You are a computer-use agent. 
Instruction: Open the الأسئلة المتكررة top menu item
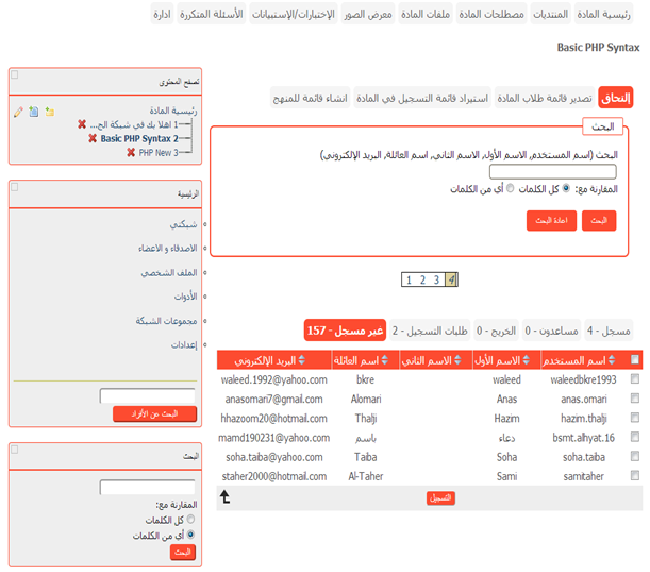211,14
